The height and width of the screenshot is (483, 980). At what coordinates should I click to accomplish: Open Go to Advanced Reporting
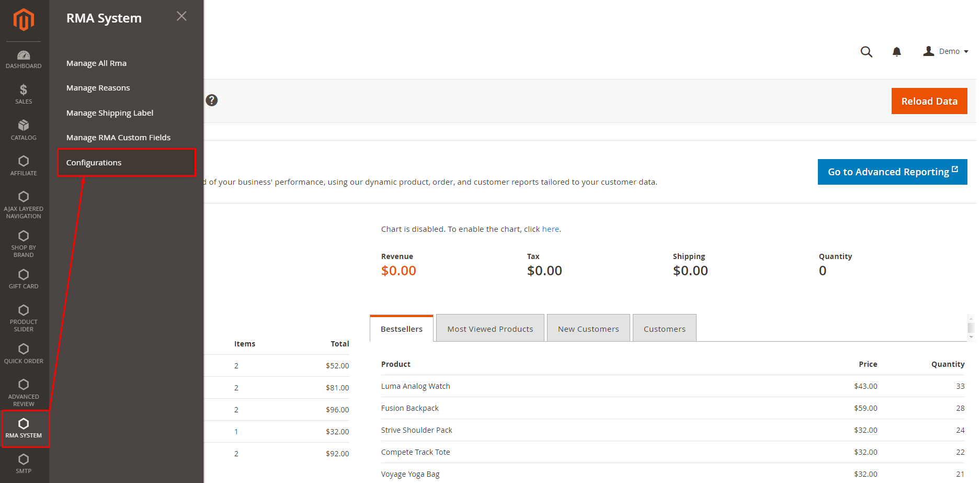click(892, 172)
